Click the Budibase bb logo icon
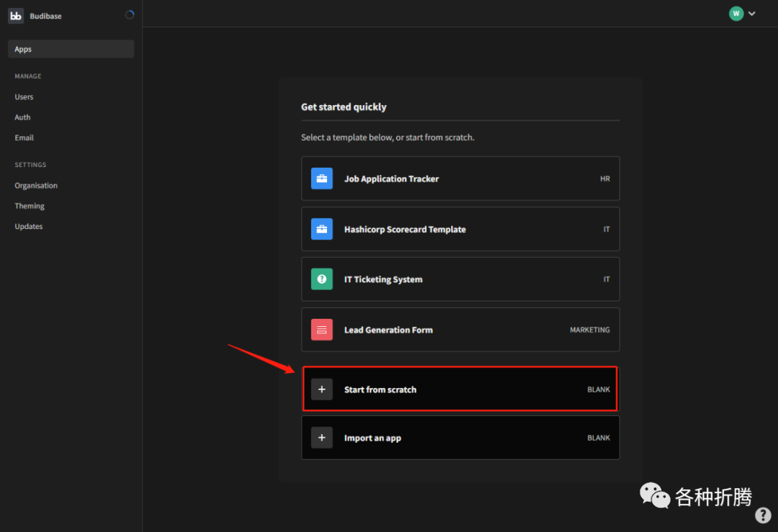 (x=16, y=16)
